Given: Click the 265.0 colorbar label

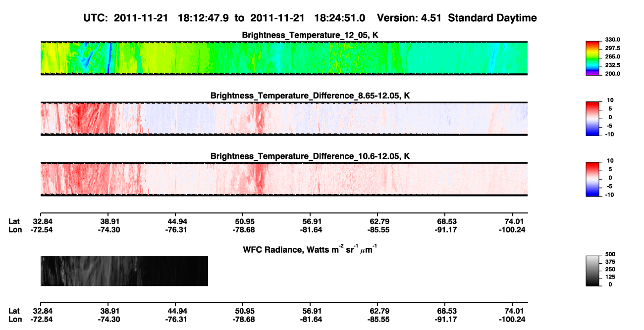Looking at the screenshot, I should coord(613,57).
